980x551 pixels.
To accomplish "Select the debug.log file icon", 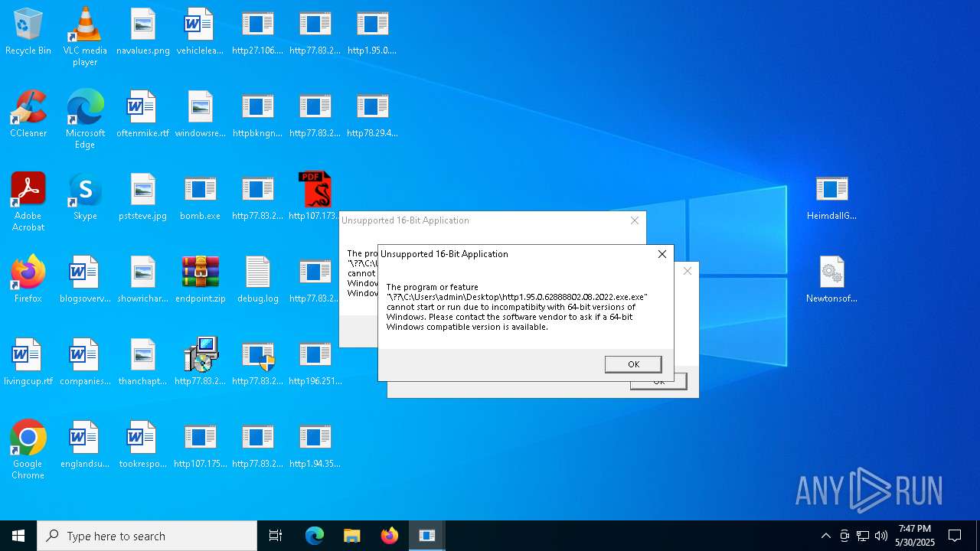I will (x=258, y=280).
